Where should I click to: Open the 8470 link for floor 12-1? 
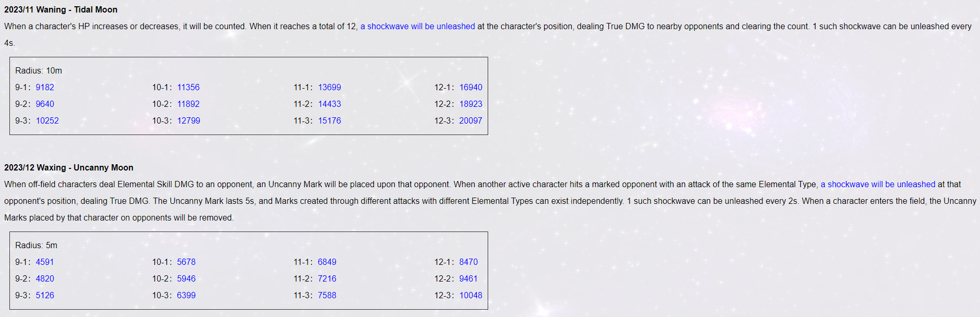click(x=468, y=262)
